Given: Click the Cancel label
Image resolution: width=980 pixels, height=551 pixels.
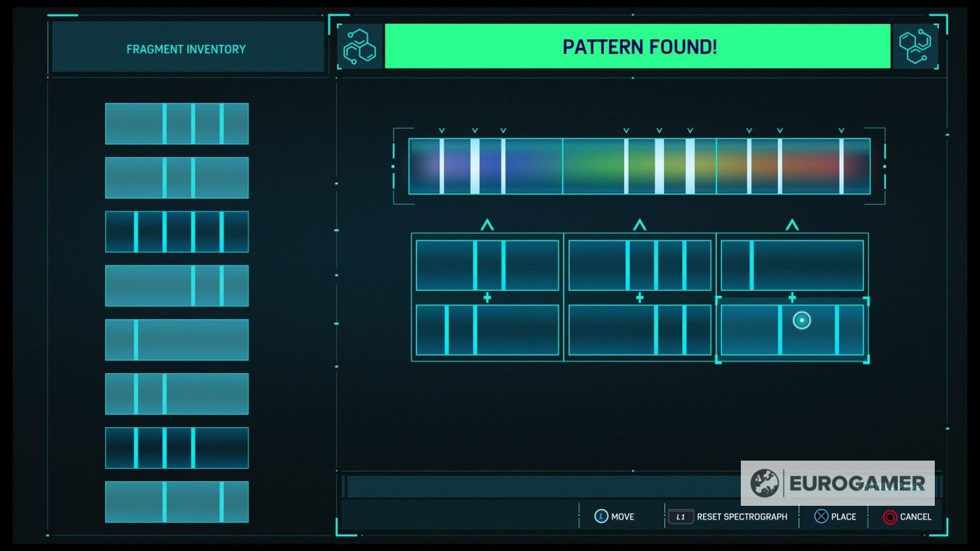Looking at the screenshot, I should [x=915, y=517].
